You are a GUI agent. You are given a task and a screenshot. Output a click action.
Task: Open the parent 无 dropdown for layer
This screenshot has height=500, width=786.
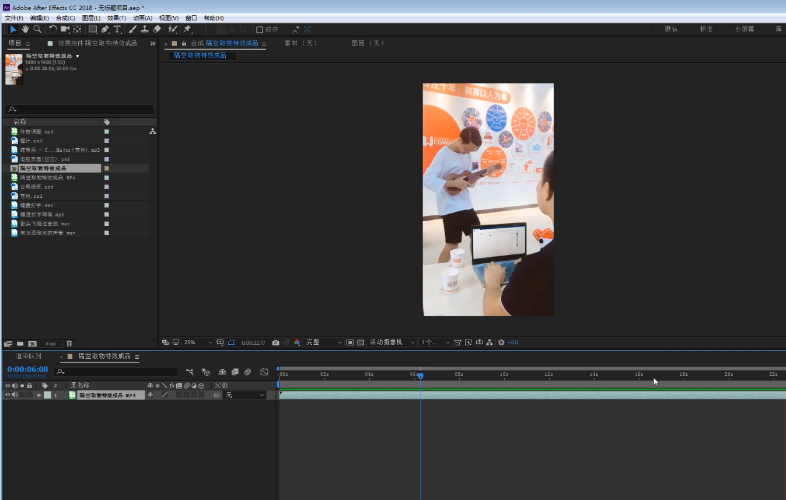(244, 395)
